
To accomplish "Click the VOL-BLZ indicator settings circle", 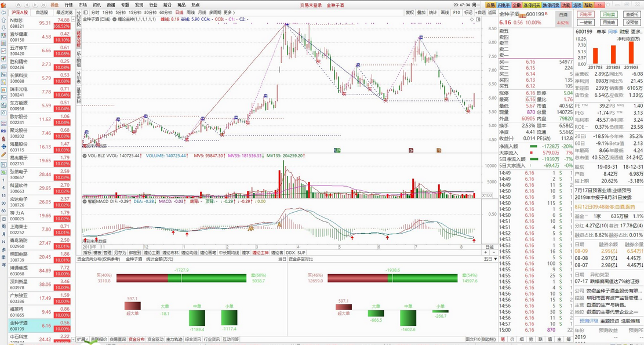I will point(85,156).
